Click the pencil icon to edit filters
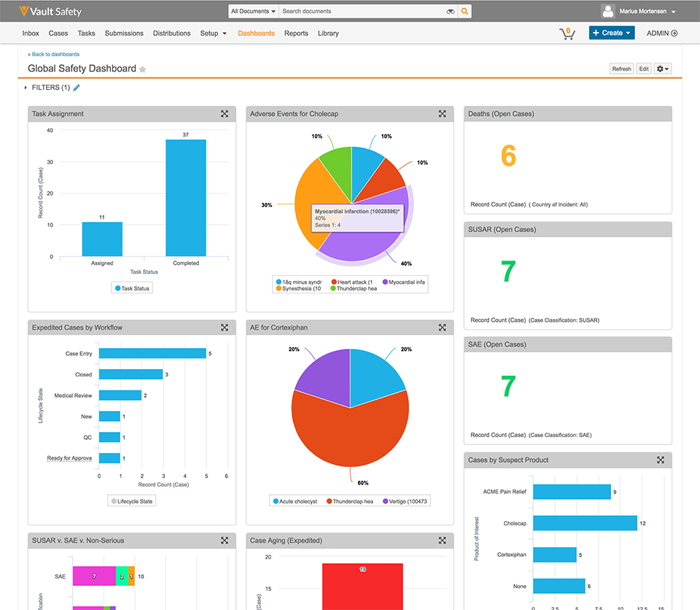This screenshot has height=610, width=700. point(77,88)
